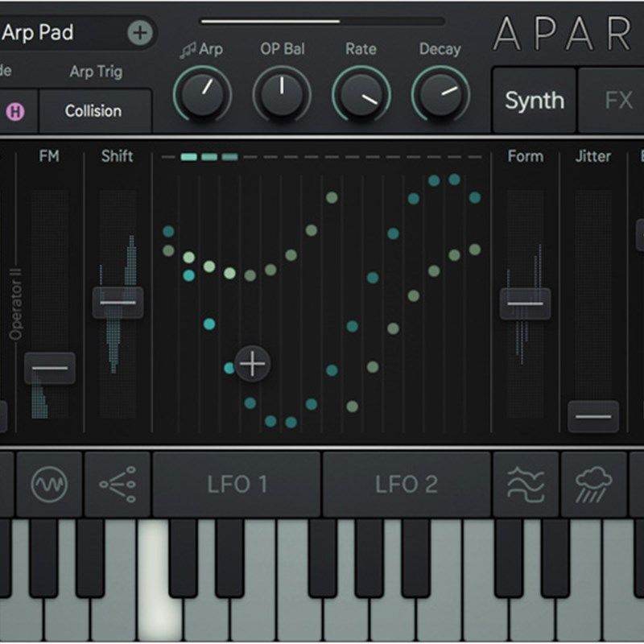
Task: Open the branching nodes icon tab
Action: pos(118,485)
